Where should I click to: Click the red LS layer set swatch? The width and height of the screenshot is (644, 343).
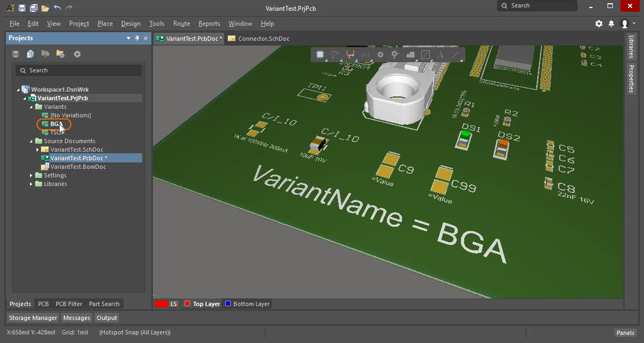(x=161, y=304)
